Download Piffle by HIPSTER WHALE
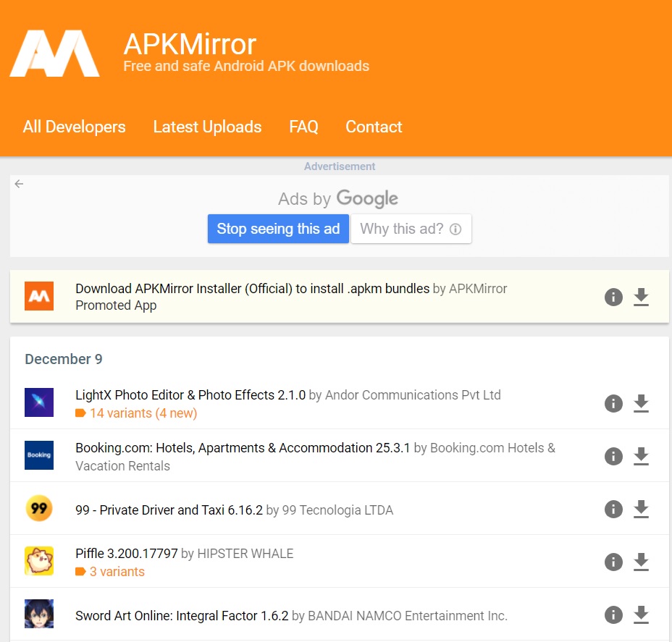This screenshot has height=642, width=672. click(641, 562)
